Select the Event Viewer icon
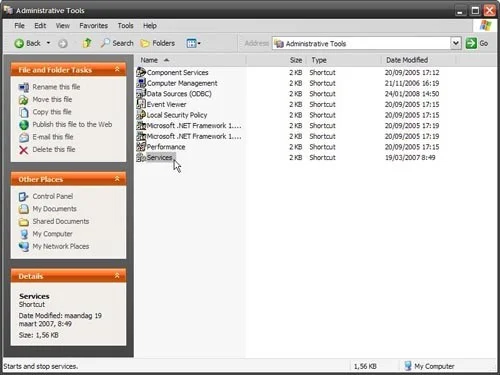 tap(141, 104)
